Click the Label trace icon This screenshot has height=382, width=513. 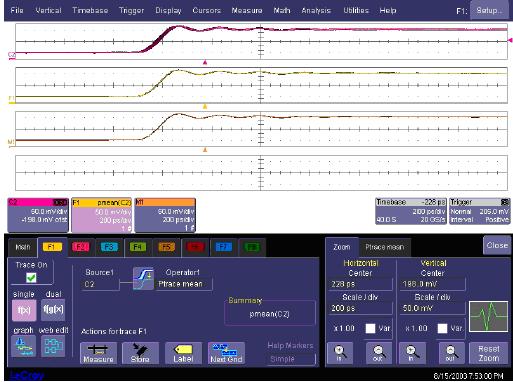click(183, 353)
